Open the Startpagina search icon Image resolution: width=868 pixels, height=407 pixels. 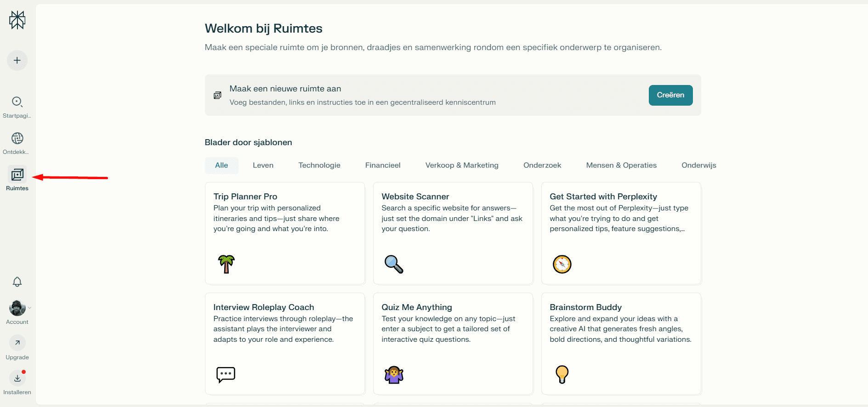17,102
